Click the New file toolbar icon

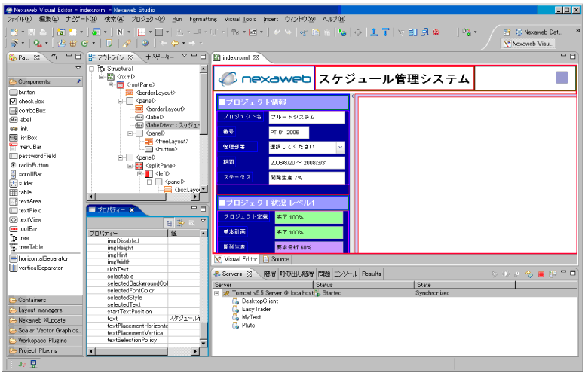(14, 32)
